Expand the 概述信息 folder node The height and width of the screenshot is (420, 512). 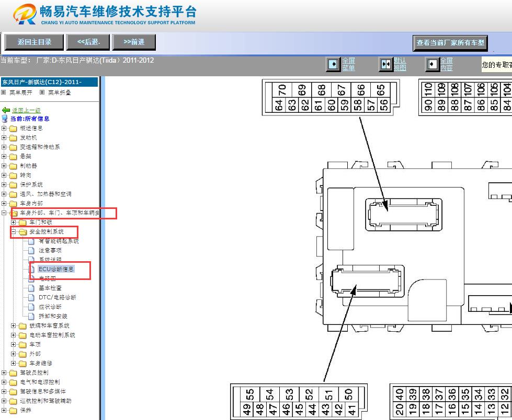click(4, 128)
